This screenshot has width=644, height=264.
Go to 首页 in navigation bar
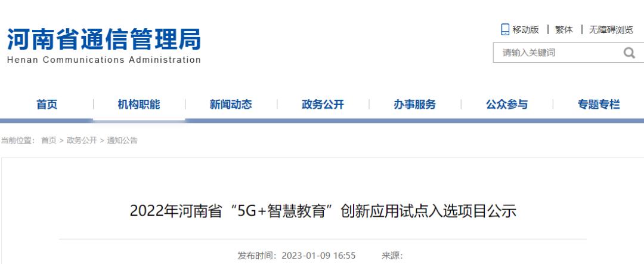tap(47, 105)
